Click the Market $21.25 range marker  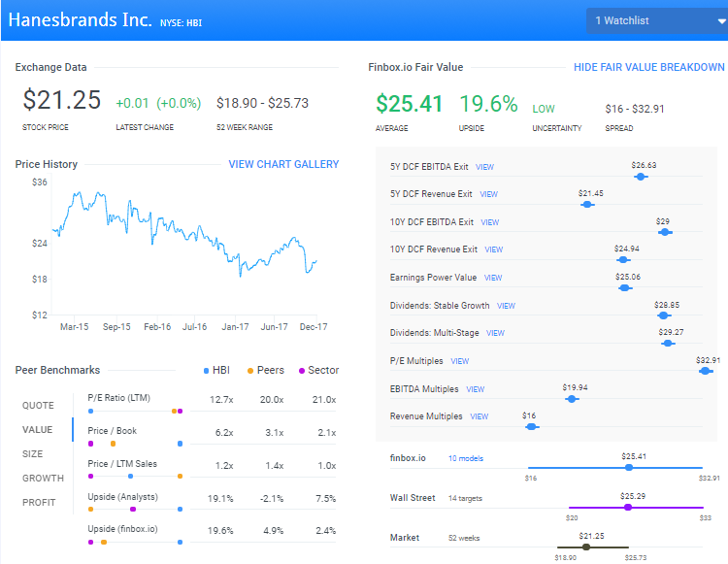coord(586,547)
